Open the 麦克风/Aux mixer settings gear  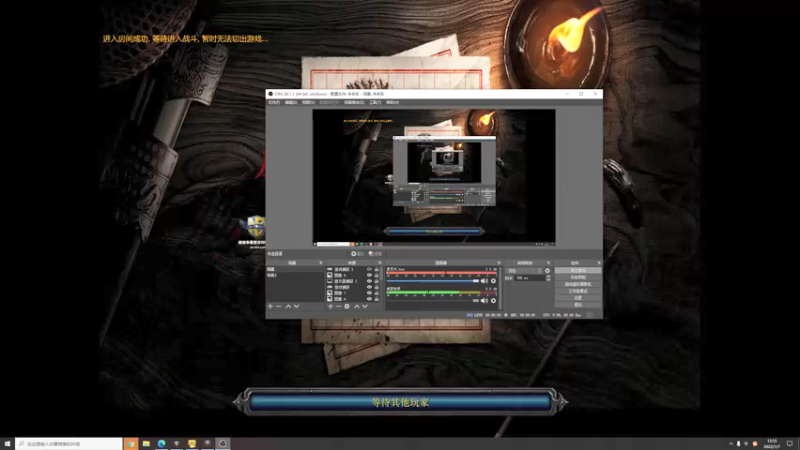(493, 281)
